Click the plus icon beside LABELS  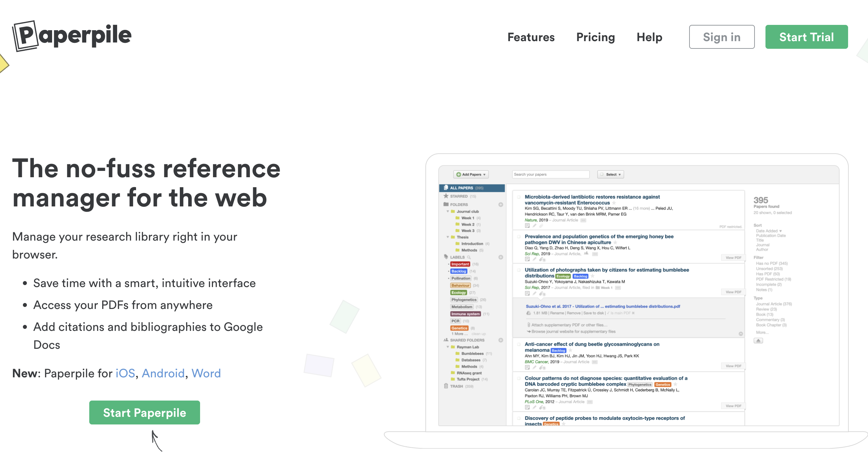(501, 257)
